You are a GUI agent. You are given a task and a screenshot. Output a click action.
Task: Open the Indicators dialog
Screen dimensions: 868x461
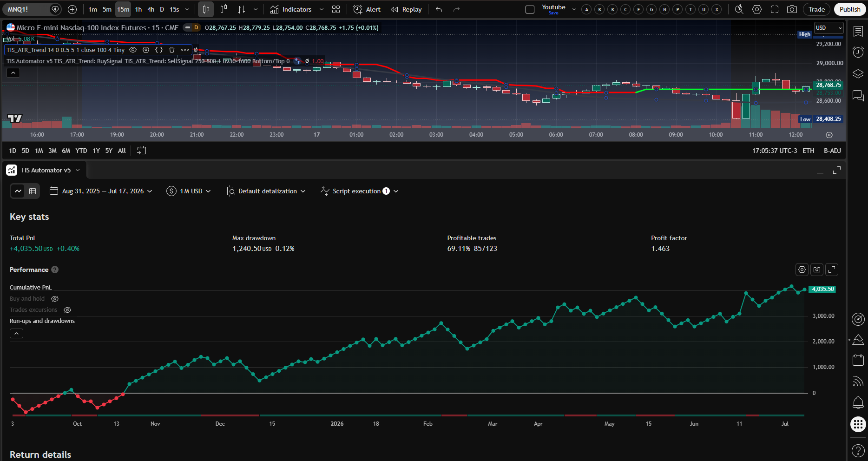pos(291,9)
